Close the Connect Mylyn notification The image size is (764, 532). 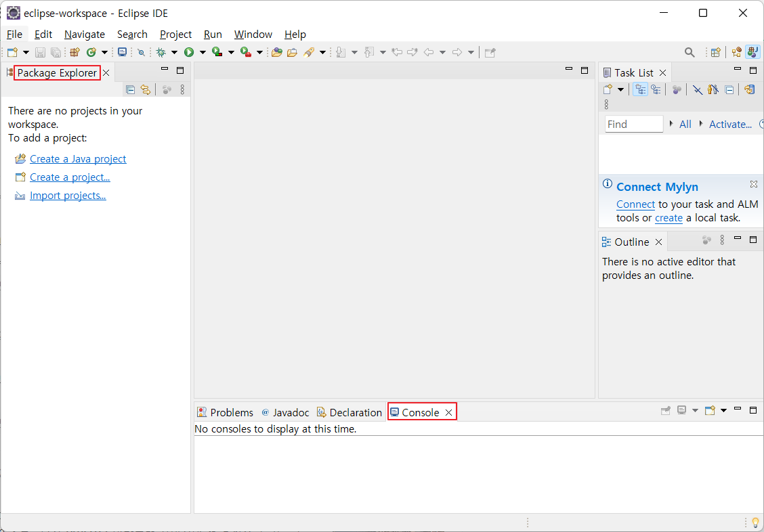[754, 184]
